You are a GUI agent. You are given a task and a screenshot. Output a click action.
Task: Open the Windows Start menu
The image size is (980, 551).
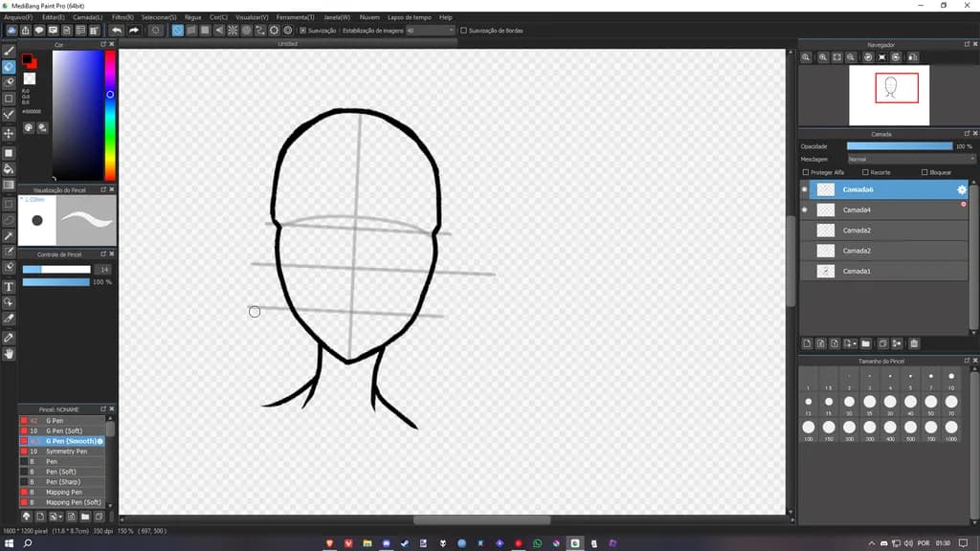tap(9, 543)
